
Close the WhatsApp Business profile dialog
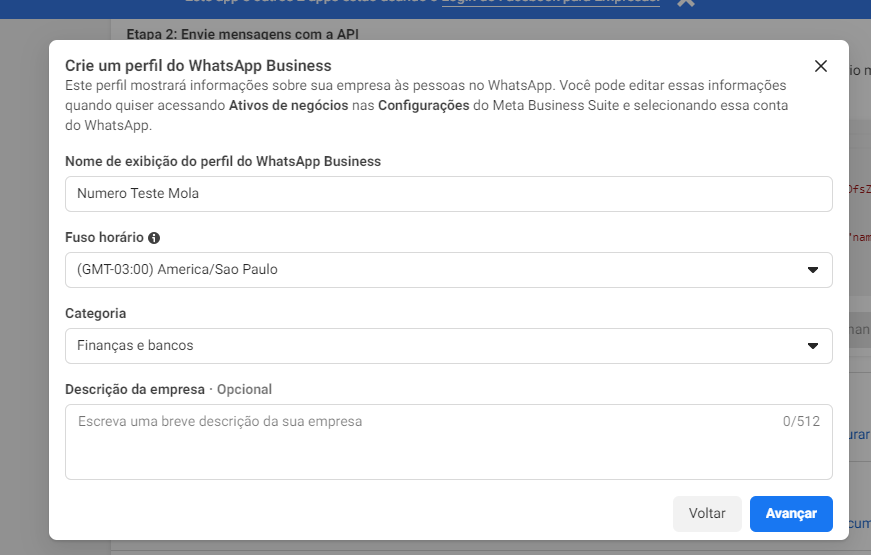point(820,66)
